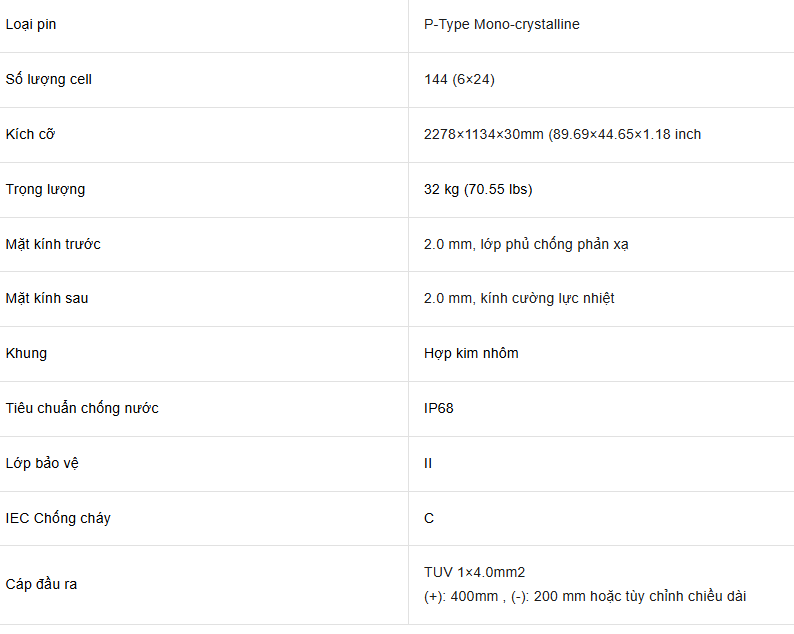Click the "Số lượng cell" label

(48, 79)
